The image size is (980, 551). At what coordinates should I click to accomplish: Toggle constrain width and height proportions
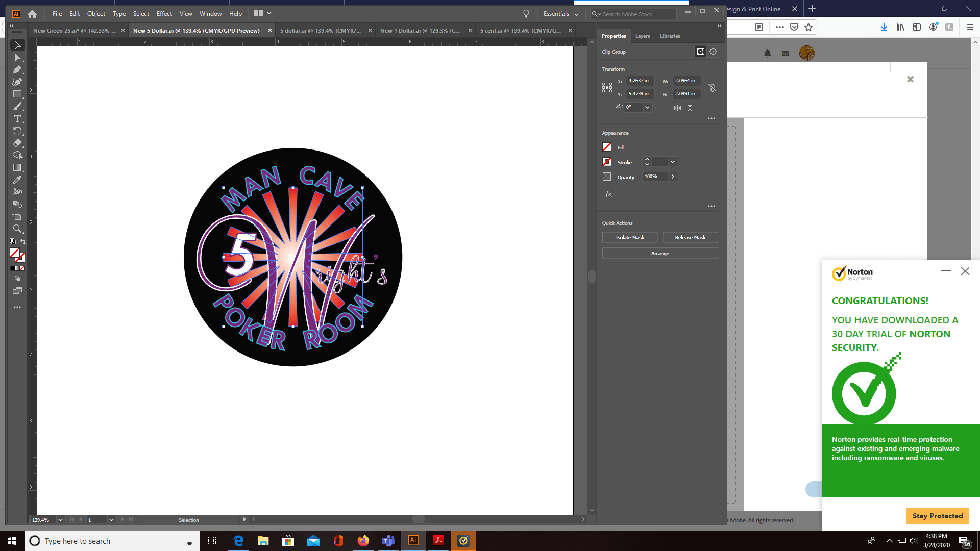point(713,88)
